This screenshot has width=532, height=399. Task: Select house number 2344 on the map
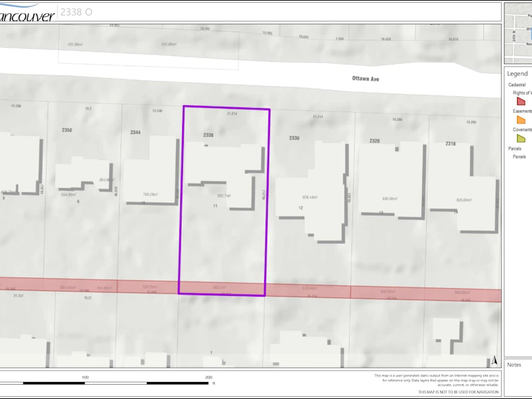click(136, 132)
